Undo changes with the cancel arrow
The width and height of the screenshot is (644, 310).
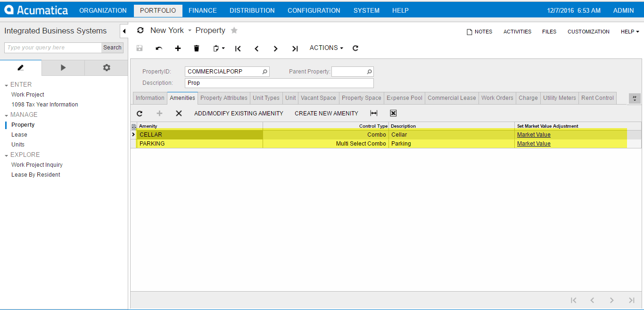(159, 48)
